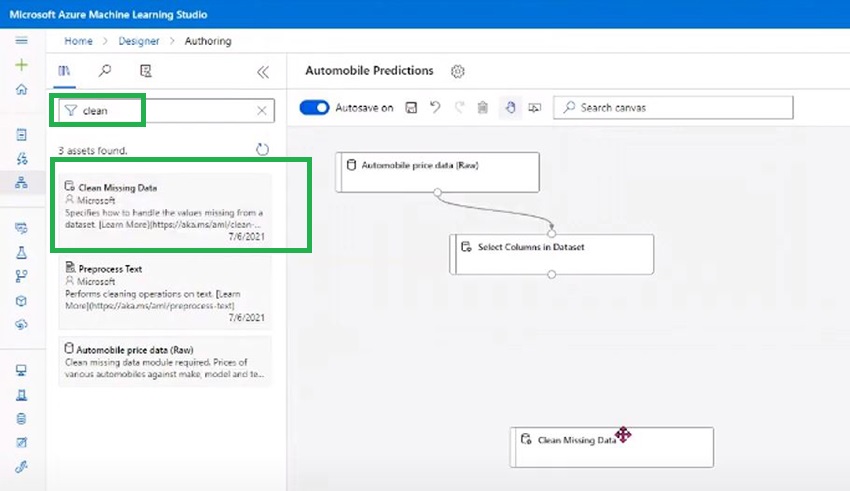850x491 pixels.
Task: Click the asset filter field containing 'clean'
Action: [166, 111]
